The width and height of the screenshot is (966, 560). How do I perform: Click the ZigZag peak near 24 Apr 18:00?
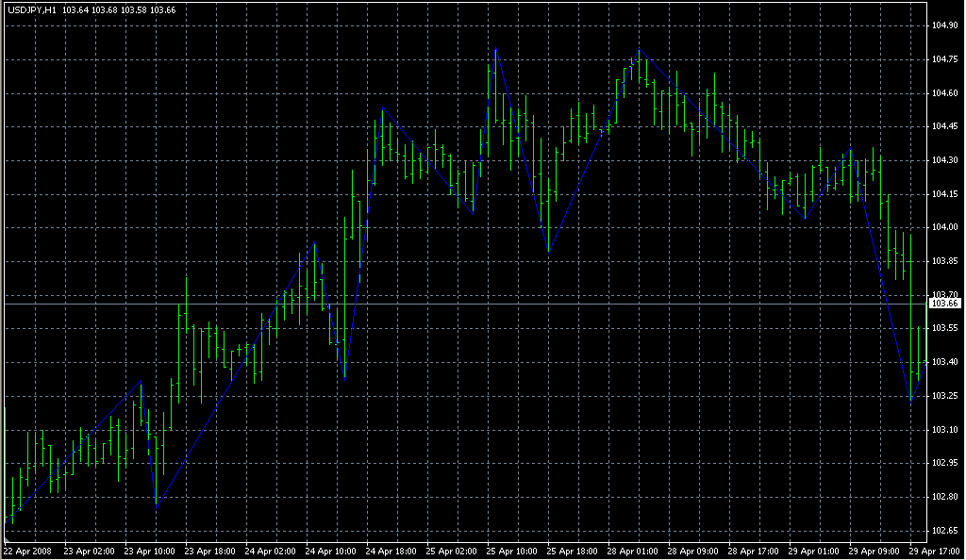pos(382,109)
